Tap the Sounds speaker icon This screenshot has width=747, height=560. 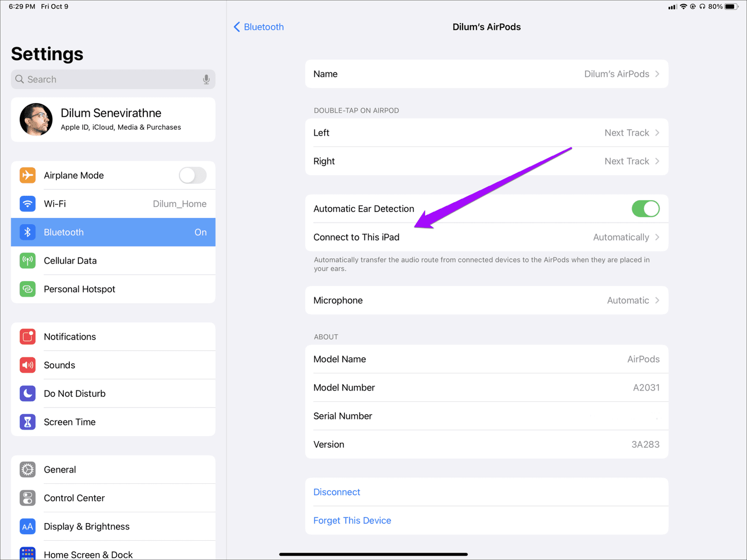[x=27, y=365]
